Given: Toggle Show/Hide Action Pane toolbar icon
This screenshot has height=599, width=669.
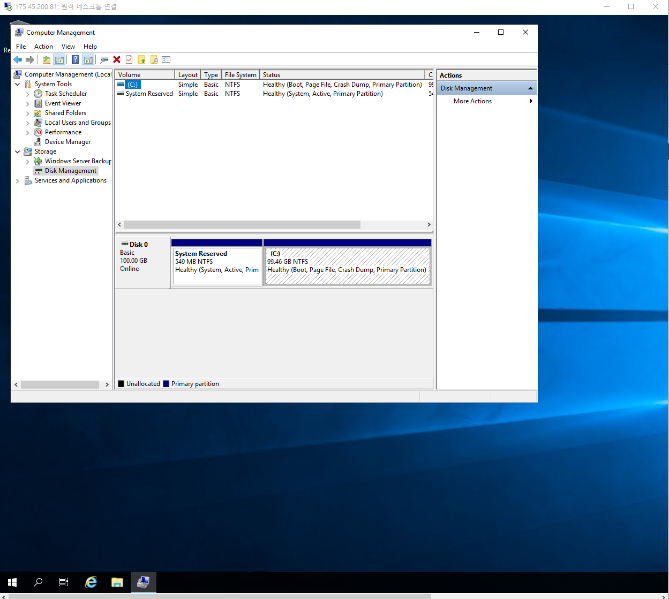Looking at the screenshot, I should (88, 60).
